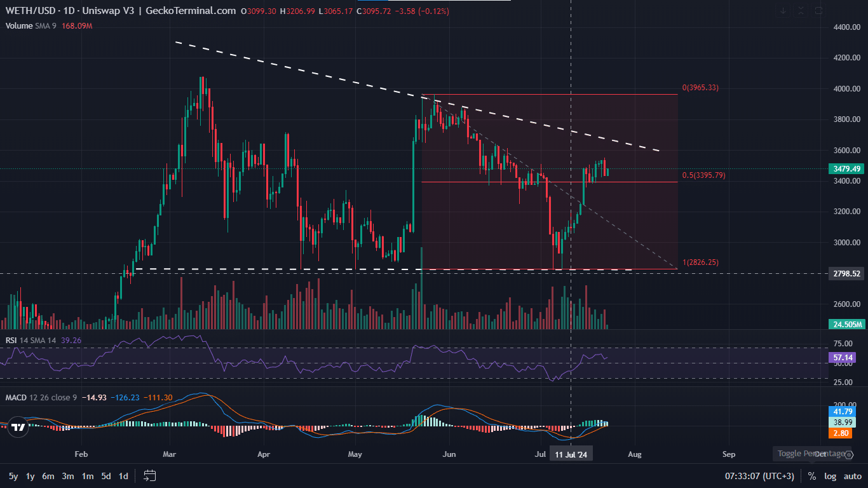Select the 5d time range

[x=106, y=476]
